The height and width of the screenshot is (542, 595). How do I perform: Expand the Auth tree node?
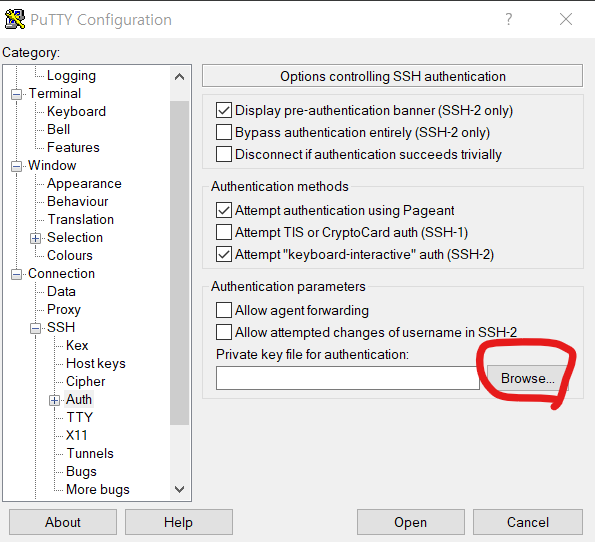click(x=54, y=400)
